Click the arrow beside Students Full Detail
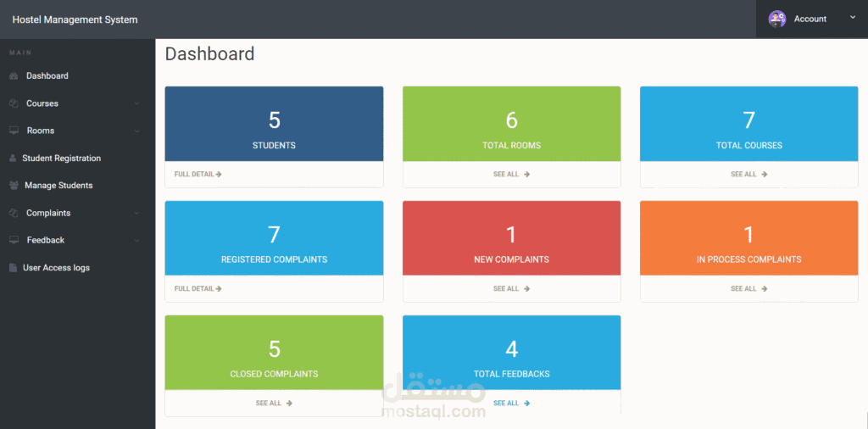This screenshot has height=429, width=868. point(219,174)
